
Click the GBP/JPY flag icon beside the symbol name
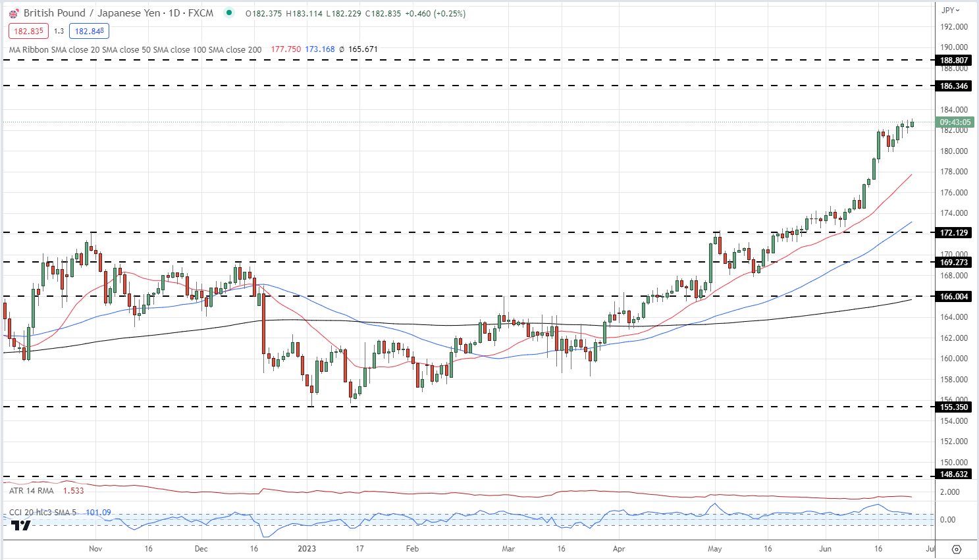tap(14, 13)
